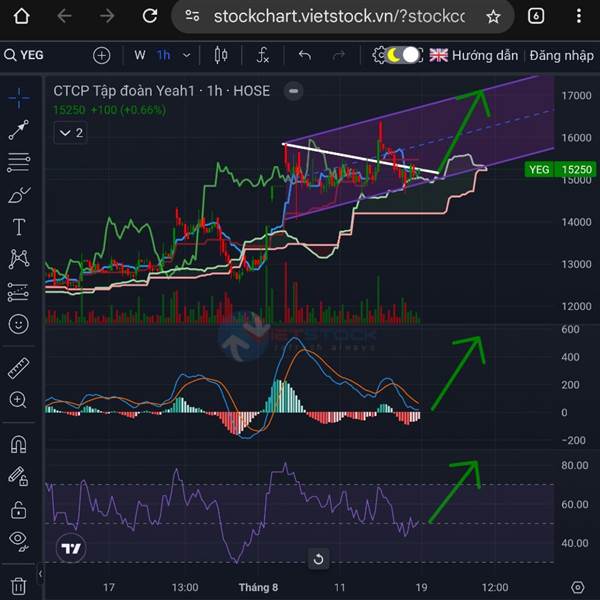The width and height of the screenshot is (600, 600).
Task: Open the indicators fx menu
Action: pyautogui.click(x=262, y=55)
